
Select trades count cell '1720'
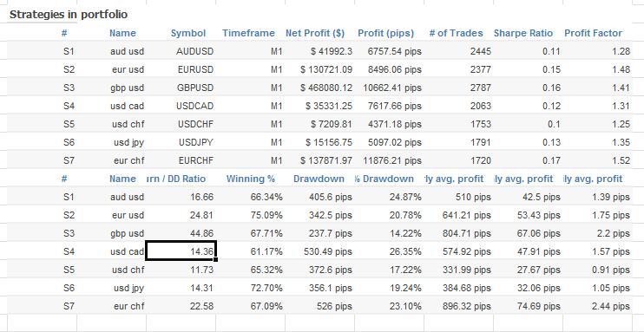click(481, 160)
